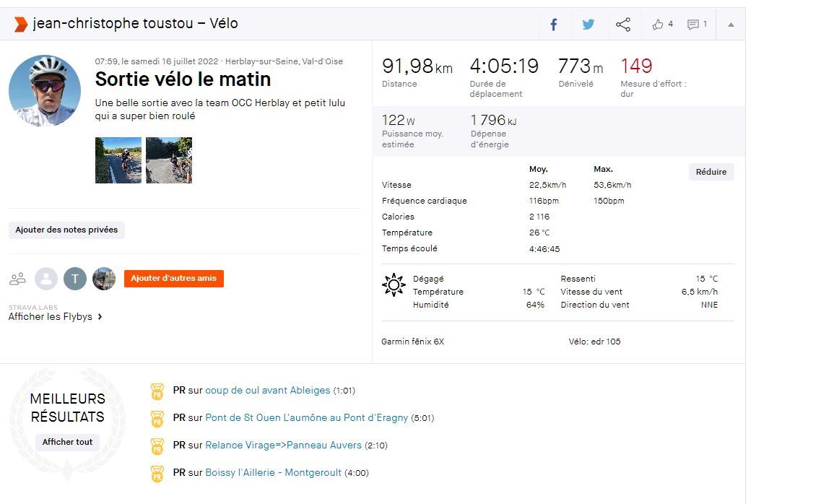The height and width of the screenshot is (504, 834).
Task: Open the coup de cul avant Ableiges segment
Action: (267, 391)
